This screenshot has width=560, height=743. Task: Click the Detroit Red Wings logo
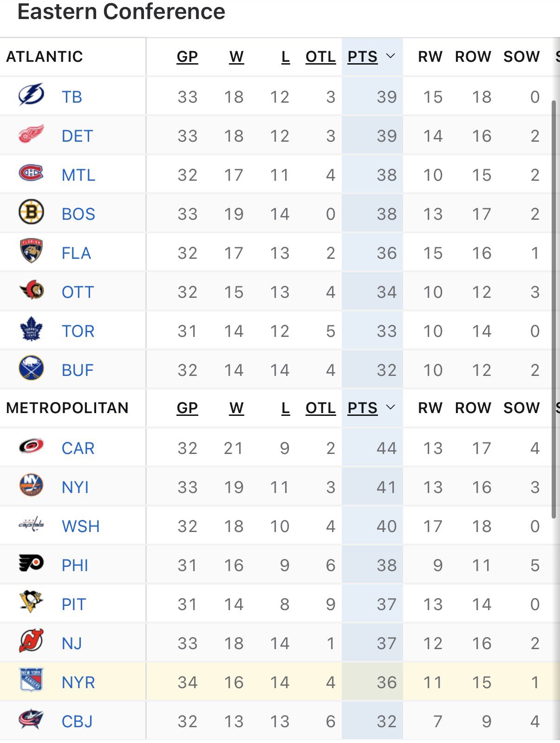point(31,134)
